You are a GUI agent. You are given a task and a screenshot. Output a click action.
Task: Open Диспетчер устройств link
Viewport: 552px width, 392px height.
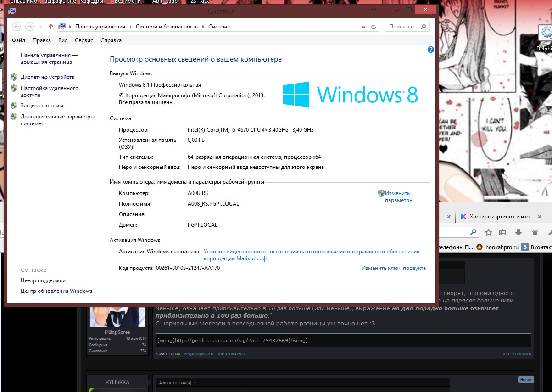pyautogui.click(x=47, y=77)
